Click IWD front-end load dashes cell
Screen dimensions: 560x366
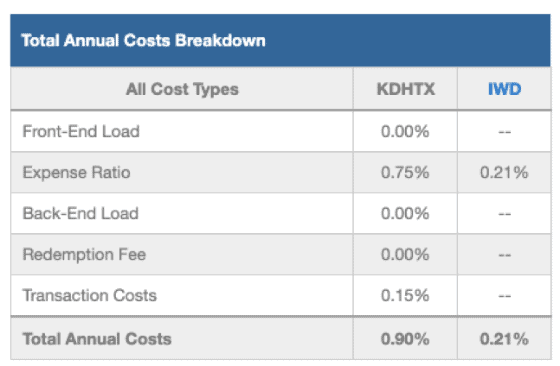tap(505, 132)
